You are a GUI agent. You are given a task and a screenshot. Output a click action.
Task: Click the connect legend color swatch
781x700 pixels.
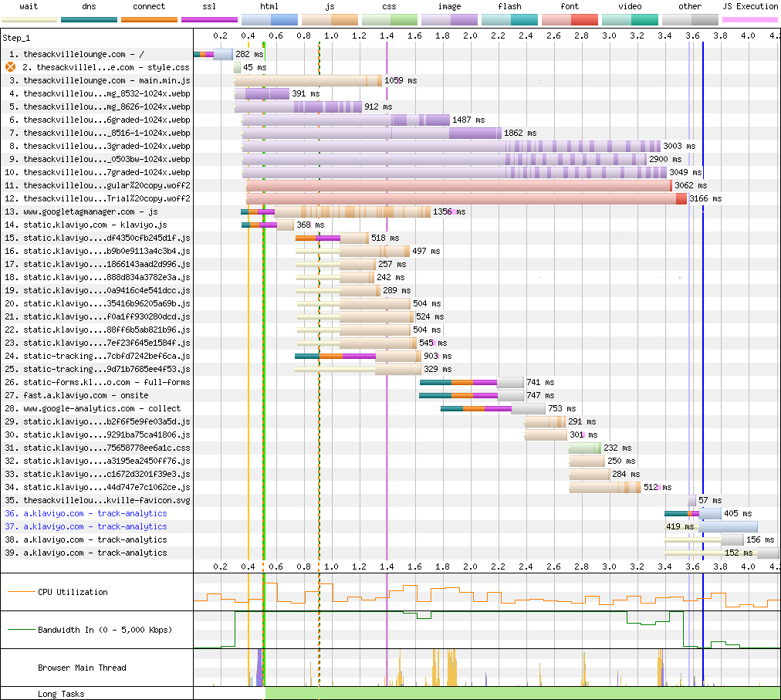[x=149, y=20]
